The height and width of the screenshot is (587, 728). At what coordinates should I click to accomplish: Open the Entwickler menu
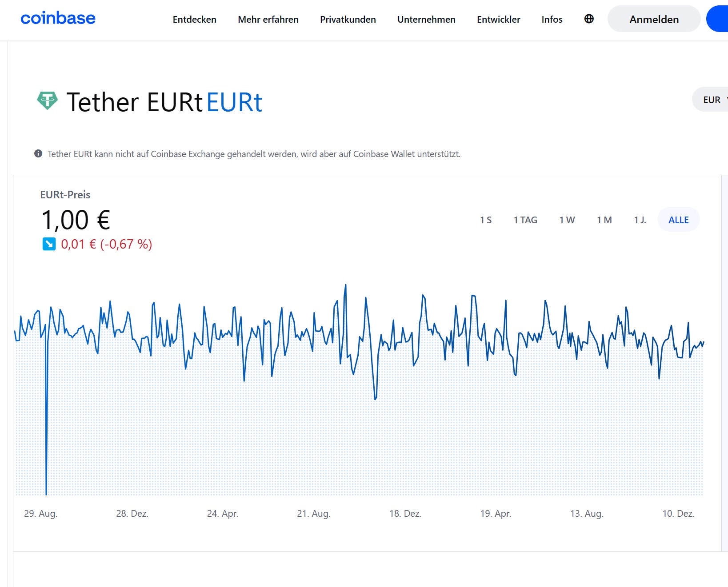tap(498, 20)
